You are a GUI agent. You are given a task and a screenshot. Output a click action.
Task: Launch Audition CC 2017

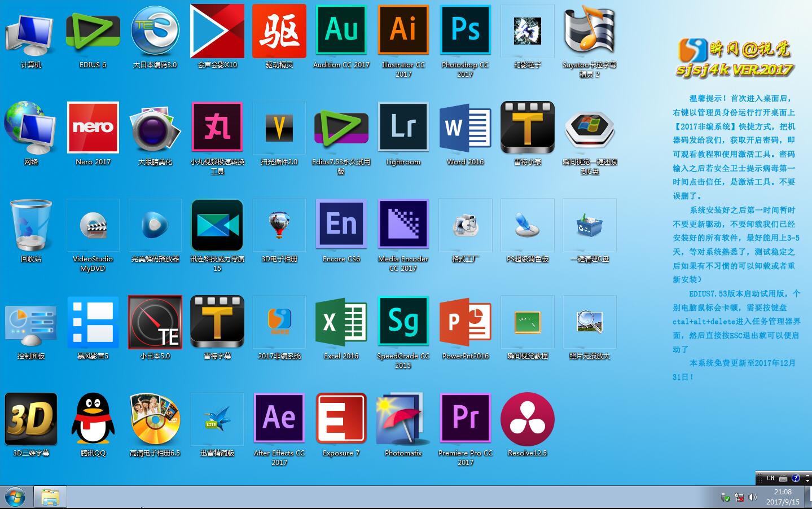tap(341, 30)
